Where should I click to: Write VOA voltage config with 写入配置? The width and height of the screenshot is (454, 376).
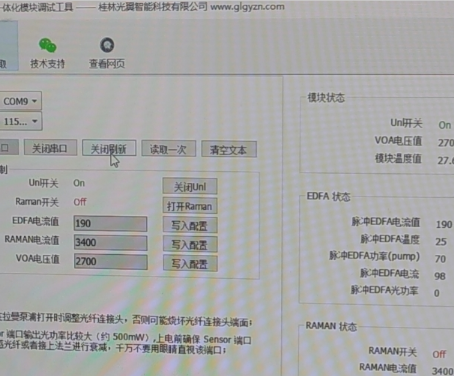(190, 264)
